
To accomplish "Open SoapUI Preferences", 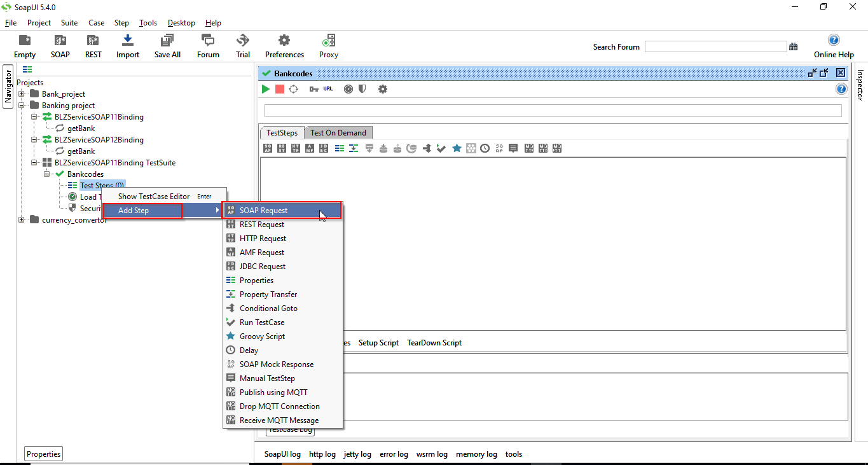I will [x=284, y=45].
